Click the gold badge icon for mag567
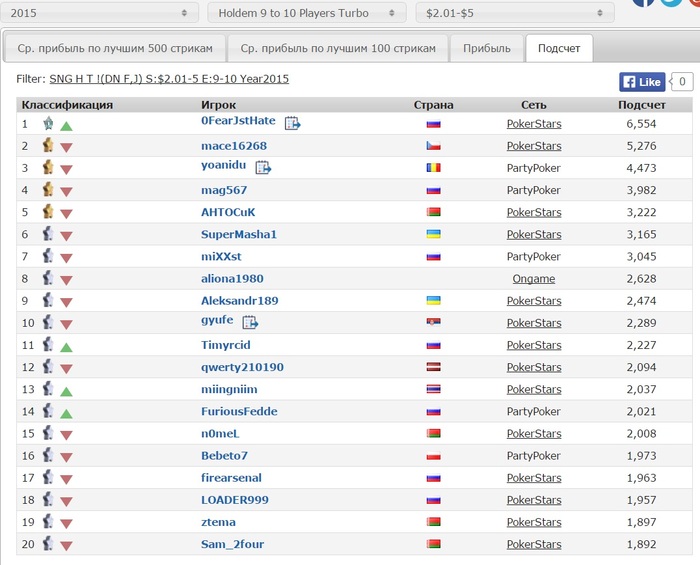 coord(48,189)
